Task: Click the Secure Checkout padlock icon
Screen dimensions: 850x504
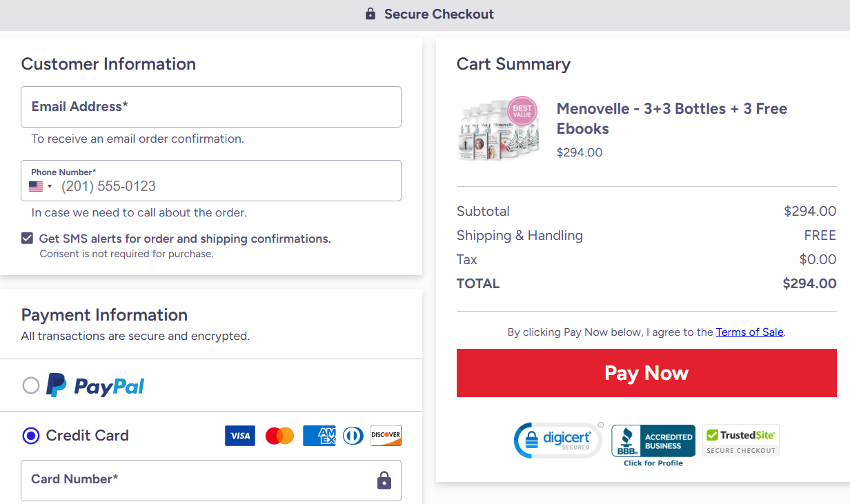Action: pyautogui.click(x=370, y=14)
